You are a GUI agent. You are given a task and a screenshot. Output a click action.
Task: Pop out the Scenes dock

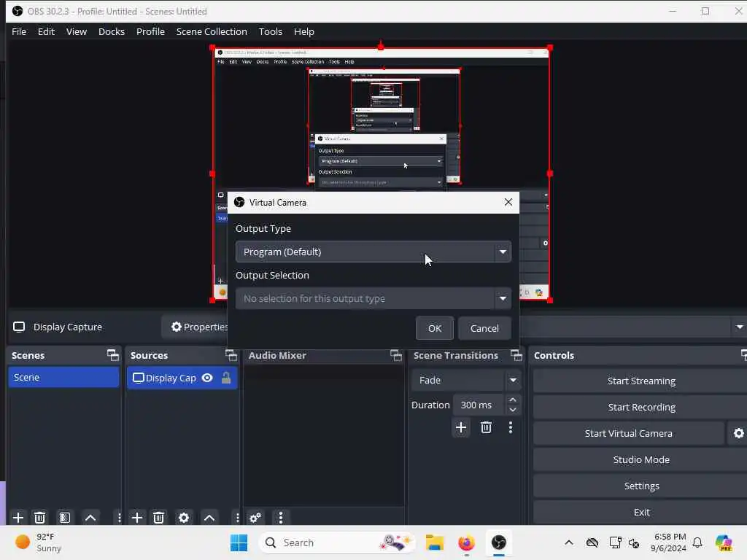(113, 355)
